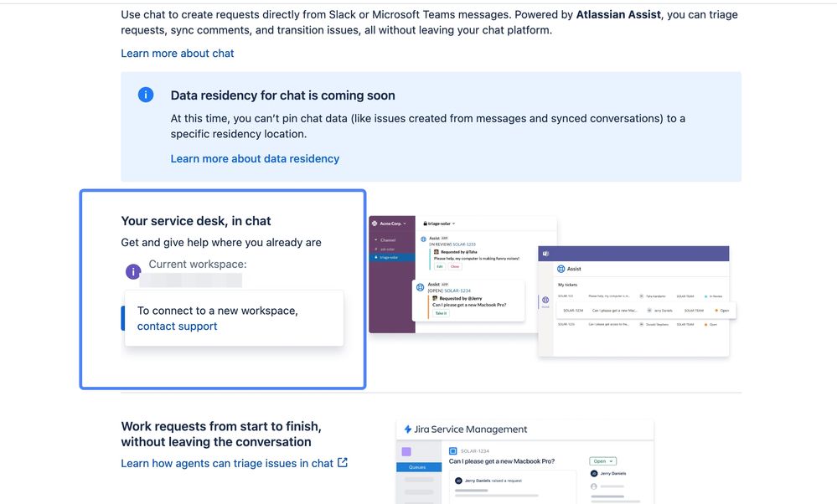The image size is (837, 504).
Task: Click the 'Your service desk, in chat' heading
Action: click(x=196, y=221)
